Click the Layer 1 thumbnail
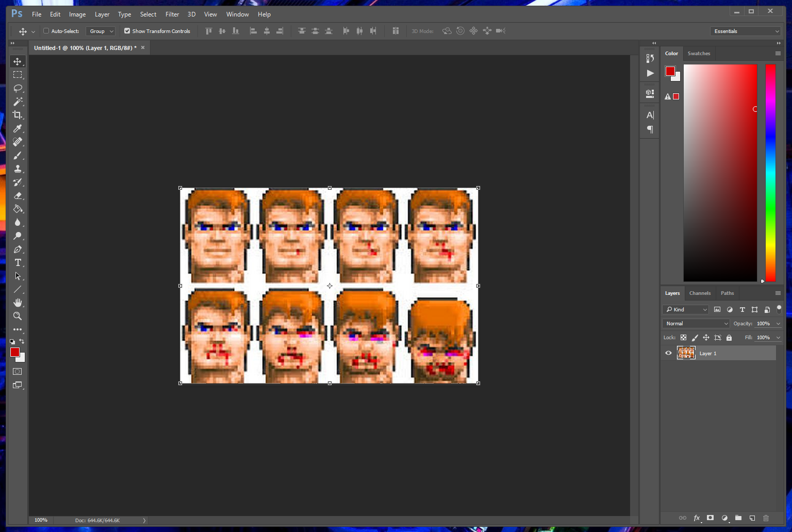 [686, 353]
